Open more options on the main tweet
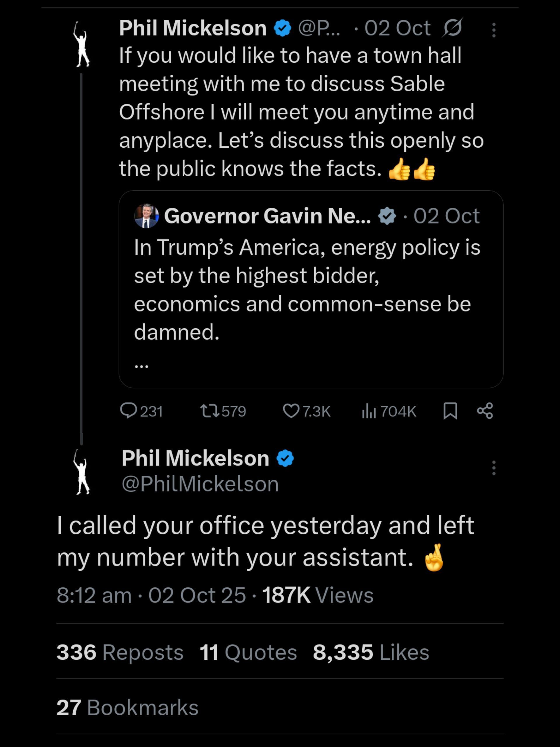The image size is (560, 747). (x=494, y=468)
